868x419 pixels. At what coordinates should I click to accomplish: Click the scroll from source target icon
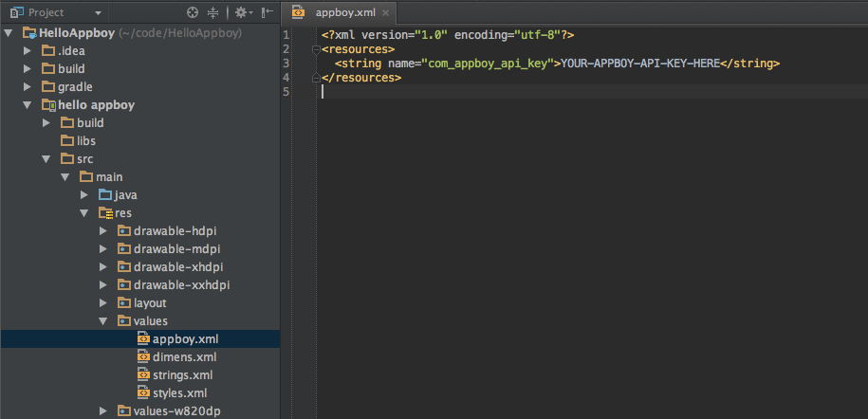pyautogui.click(x=193, y=12)
